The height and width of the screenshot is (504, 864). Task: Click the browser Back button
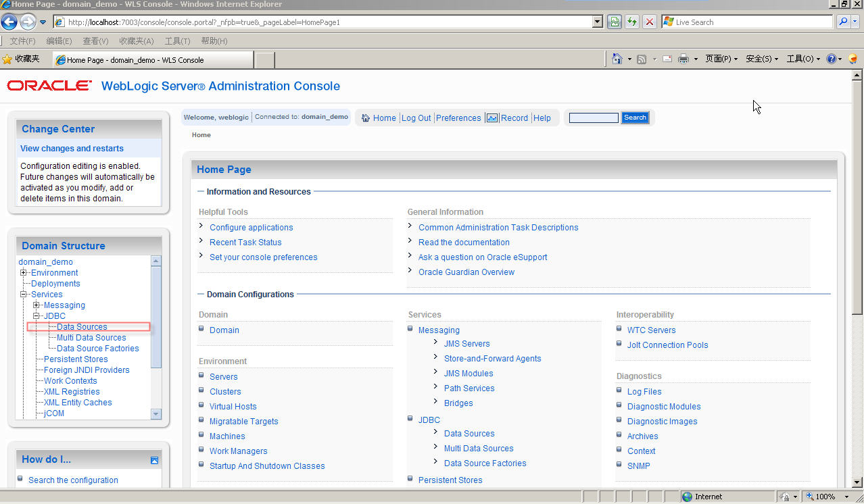pos(9,22)
